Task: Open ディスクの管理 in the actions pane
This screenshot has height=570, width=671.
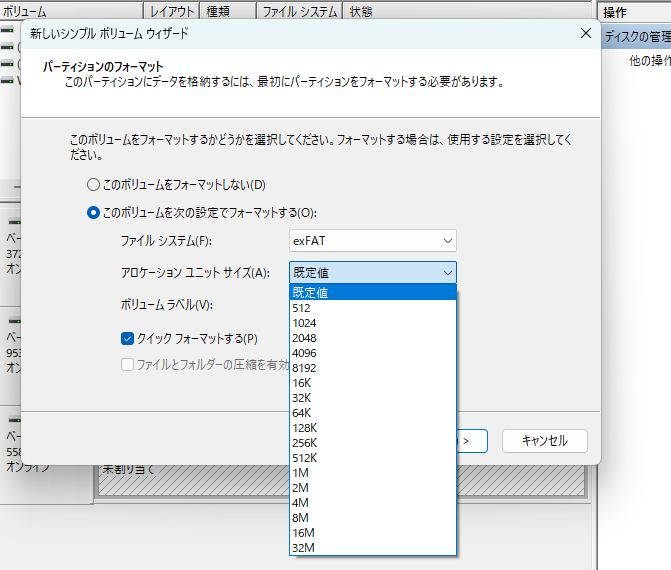Action: pyautogui.click(x=636, y=37)
